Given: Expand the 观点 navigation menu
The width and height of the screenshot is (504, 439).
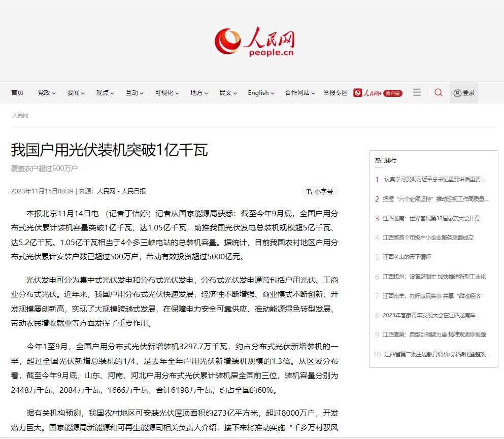Looking at the screenshot, I should (105, 93).
